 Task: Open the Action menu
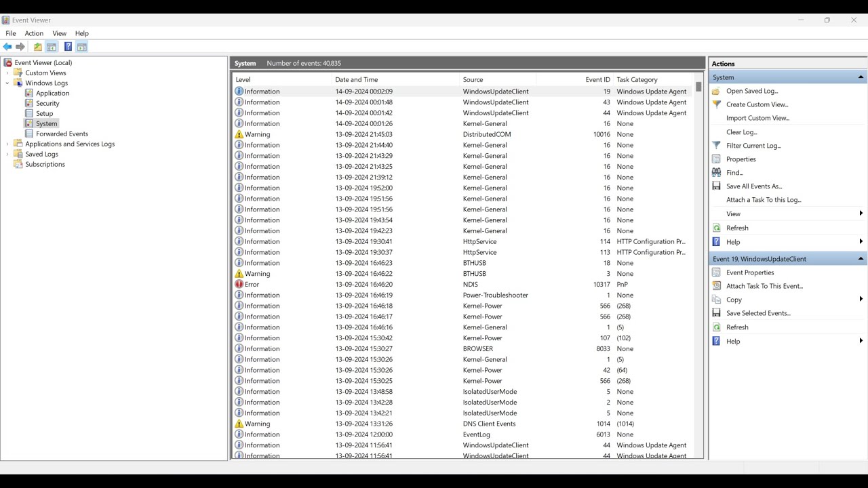tap(34, 33)
